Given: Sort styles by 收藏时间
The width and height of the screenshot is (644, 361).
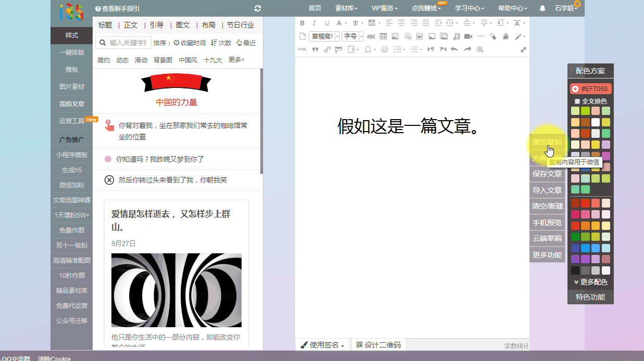Looking at the screenshot, I should 190,43.
